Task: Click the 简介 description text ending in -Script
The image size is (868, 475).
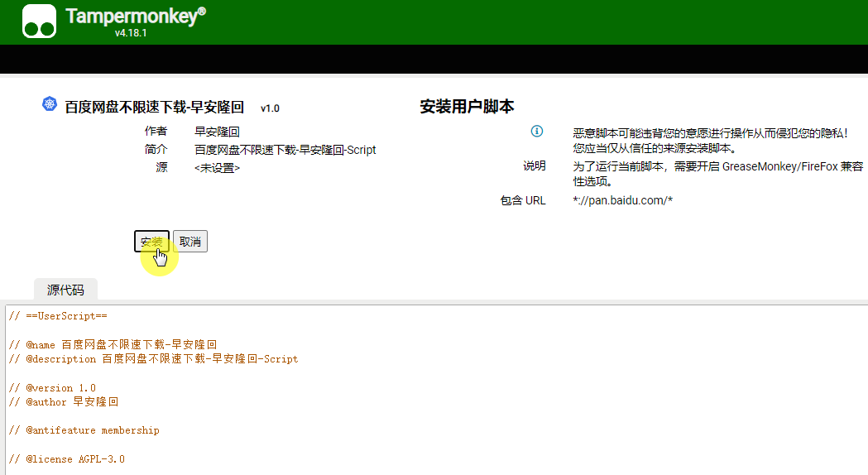Action: 285,150
